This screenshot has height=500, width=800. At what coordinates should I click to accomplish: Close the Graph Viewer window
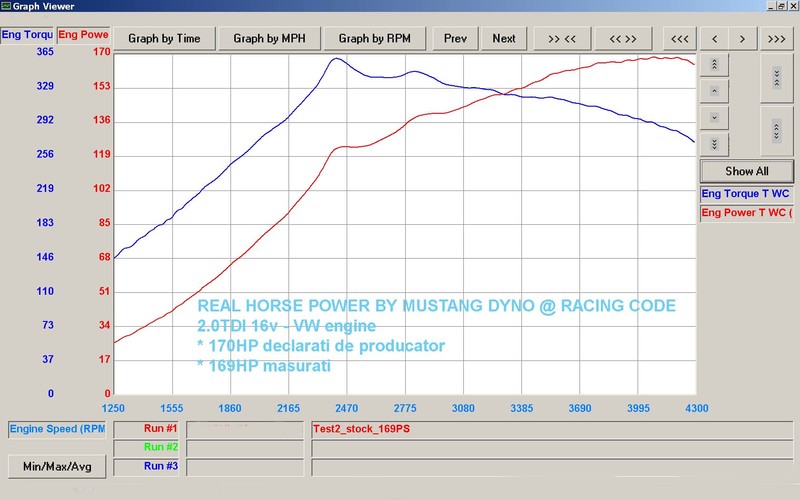point(793,6)
